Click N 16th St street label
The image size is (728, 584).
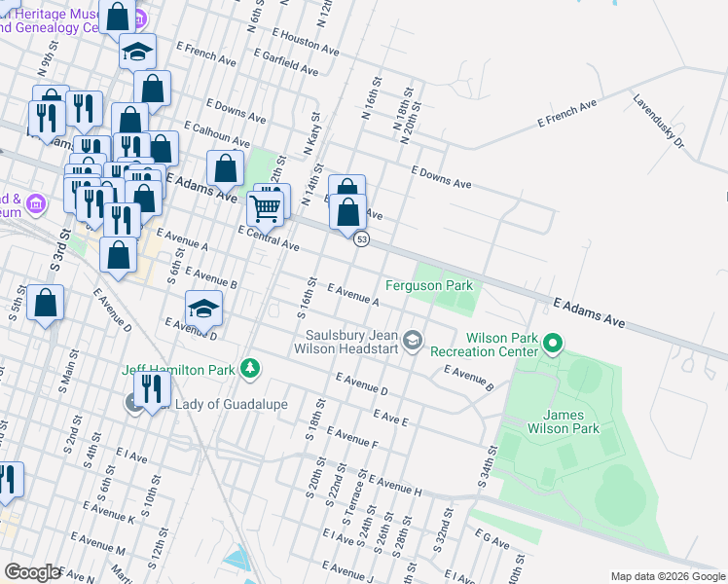372,98
